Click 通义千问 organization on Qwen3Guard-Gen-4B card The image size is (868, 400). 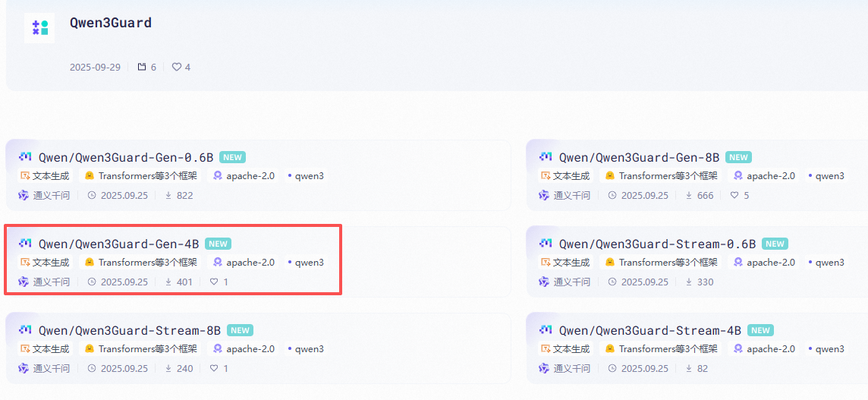click(x=44, y=282)
